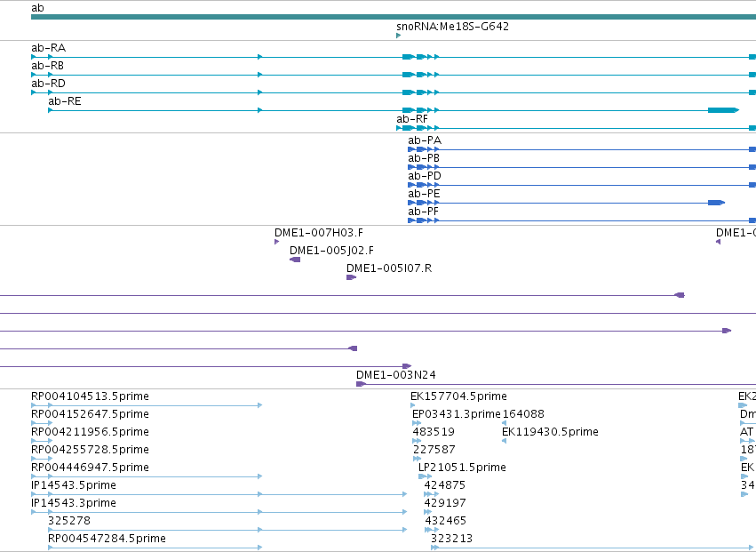This screenshot has width=756, height=552.
Task: Click the DME1-007H03.F label
Action: point(319,233)
